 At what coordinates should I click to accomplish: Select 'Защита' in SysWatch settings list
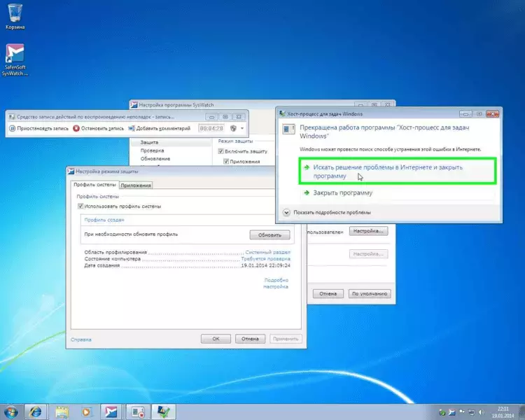pos(171,142)
